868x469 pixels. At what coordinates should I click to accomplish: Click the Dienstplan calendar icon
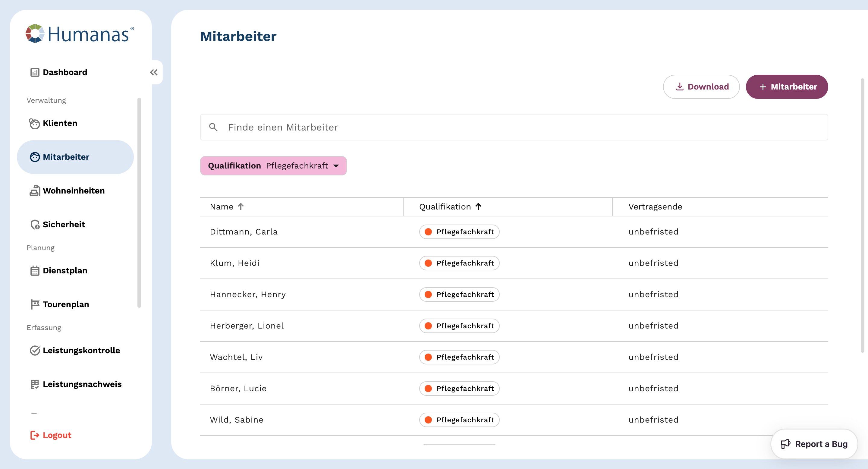pyautogui.click(x=35, y=271)
